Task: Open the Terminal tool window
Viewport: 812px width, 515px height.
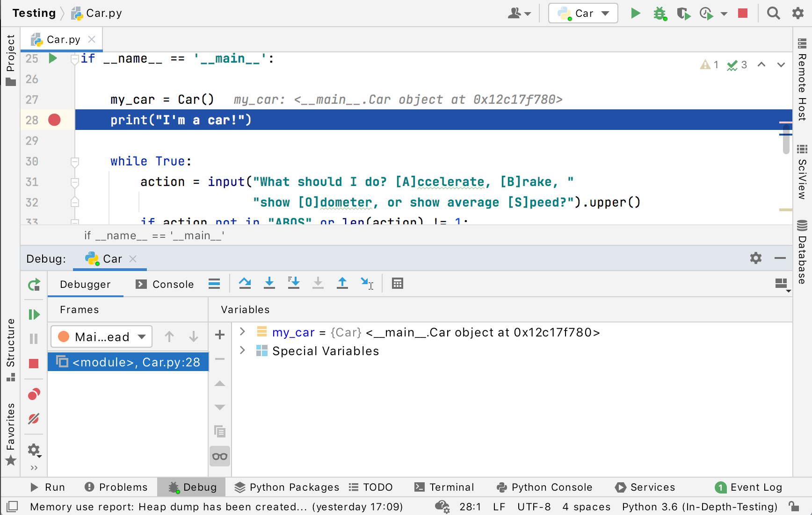Action: (444, 487)
